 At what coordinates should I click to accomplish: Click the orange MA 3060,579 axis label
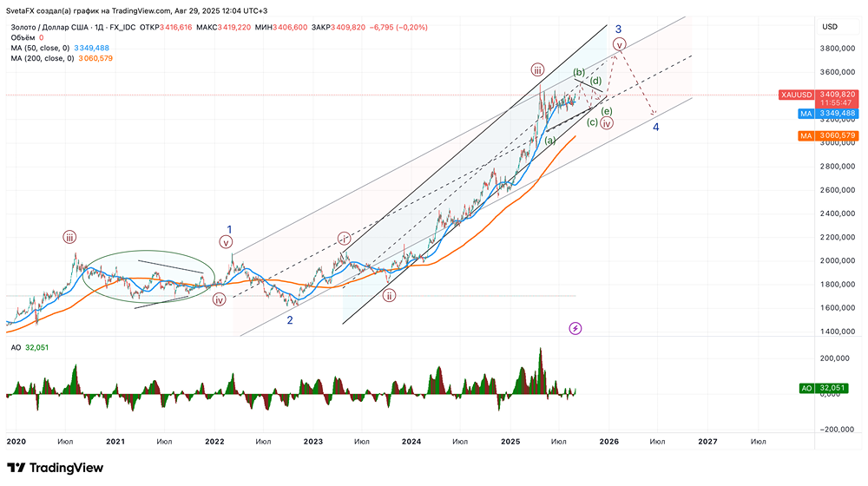click(828, 135)
